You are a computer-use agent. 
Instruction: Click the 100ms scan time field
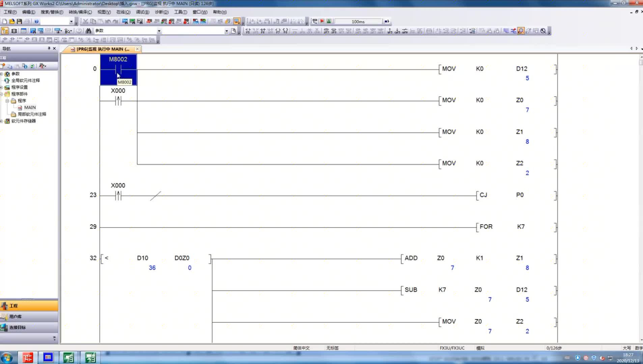pyautogui.click(x=358, y=22)
